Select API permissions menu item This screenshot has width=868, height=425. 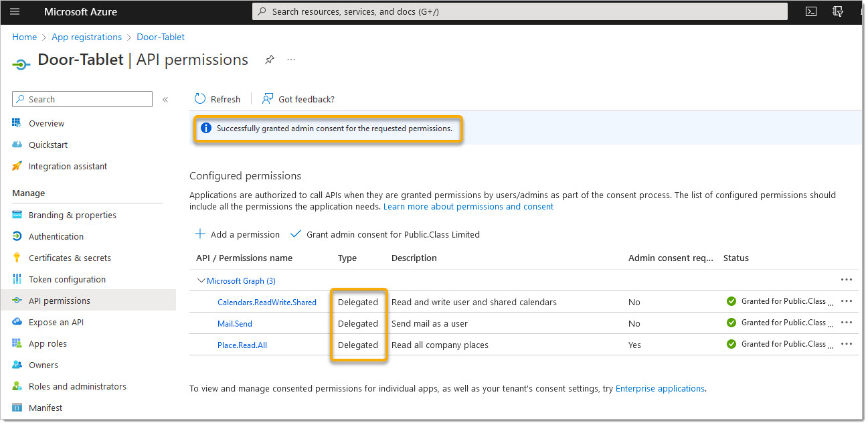[x=60, y=301]
